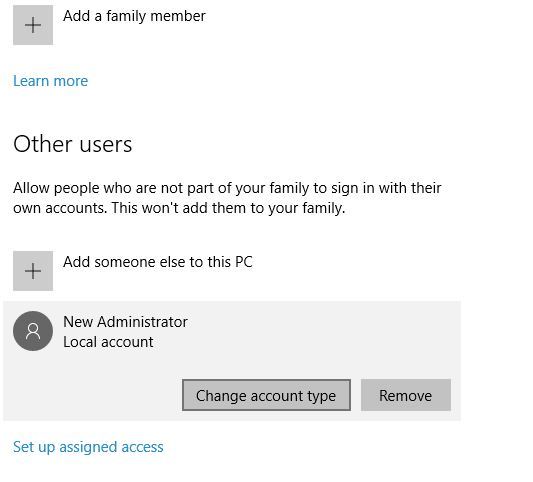Click the 'Local account' label under New Administrator

point(108,342)
